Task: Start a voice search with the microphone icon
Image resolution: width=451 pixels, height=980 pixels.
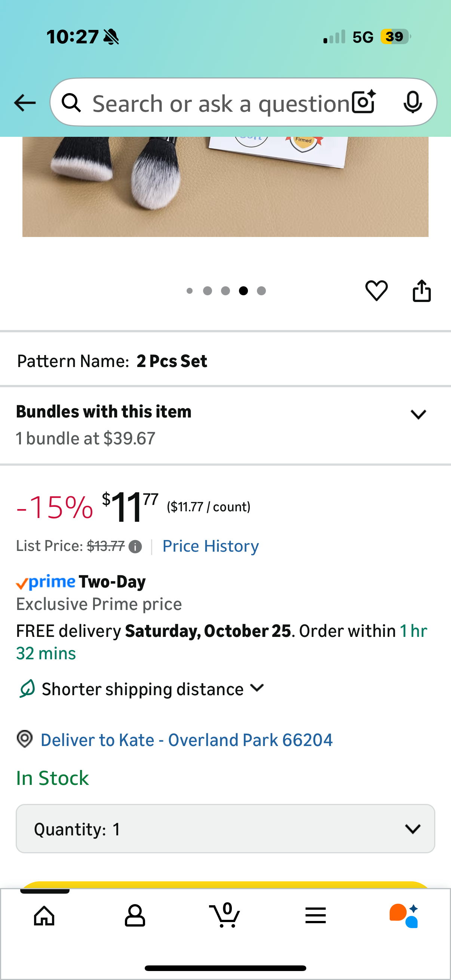Action: [413, 102]
